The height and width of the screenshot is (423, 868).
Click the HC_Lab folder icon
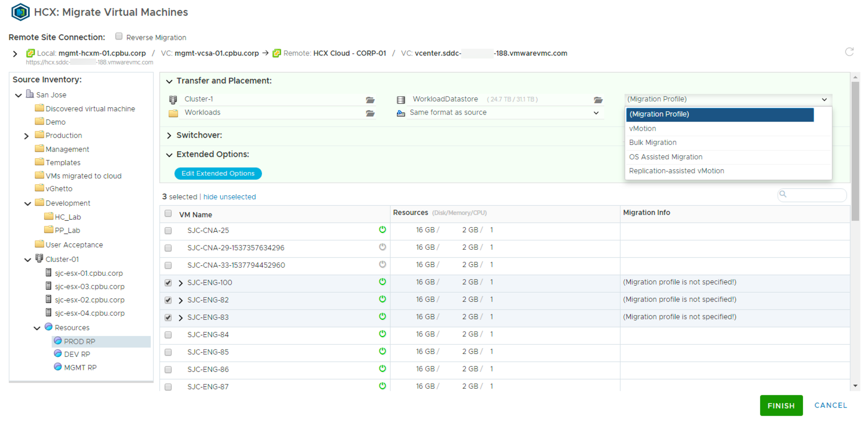tap(49, 216)
